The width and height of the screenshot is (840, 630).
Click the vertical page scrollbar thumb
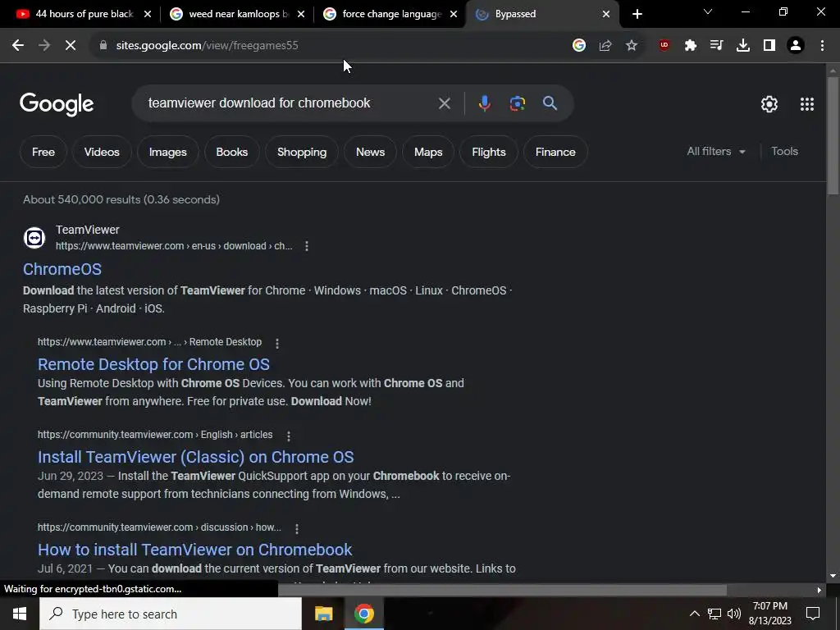[833, 135]
